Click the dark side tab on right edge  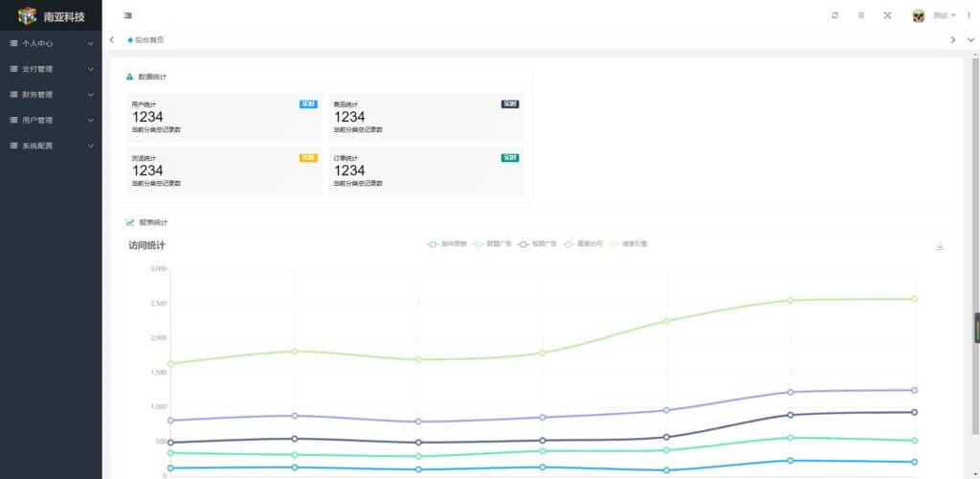pos(977,329)
